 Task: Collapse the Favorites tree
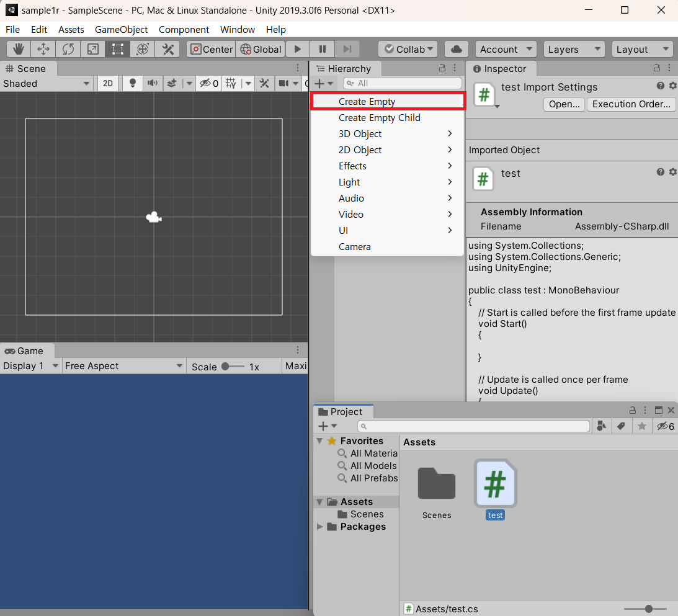319,441
